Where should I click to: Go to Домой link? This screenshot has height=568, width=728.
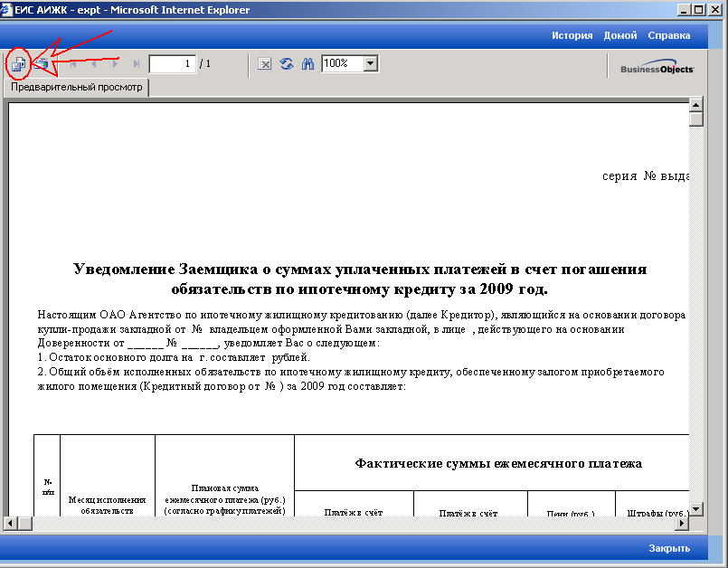coord(620,35)
